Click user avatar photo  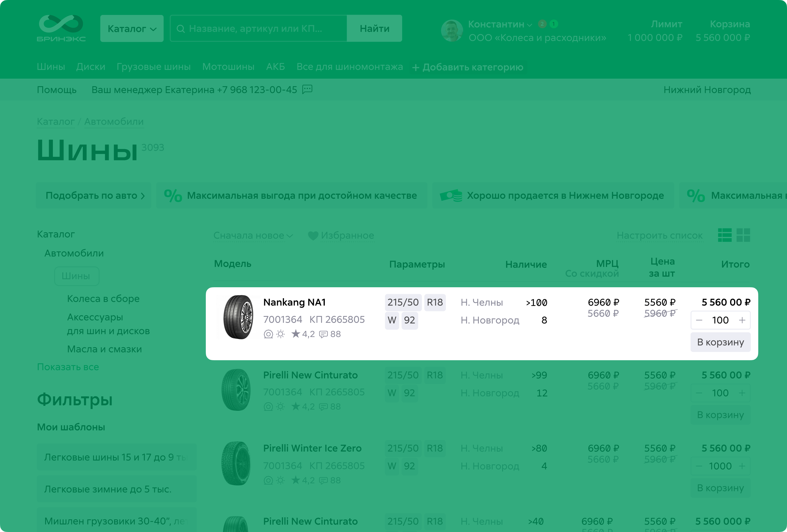pyautogui.click(x=452, y=30)
